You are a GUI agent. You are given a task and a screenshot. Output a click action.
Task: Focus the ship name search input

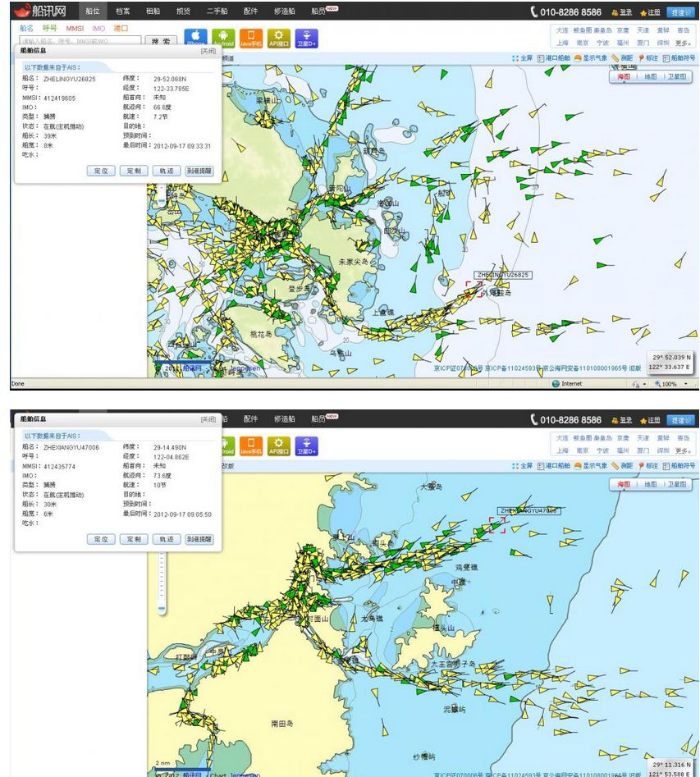click(x=80, y=41)
